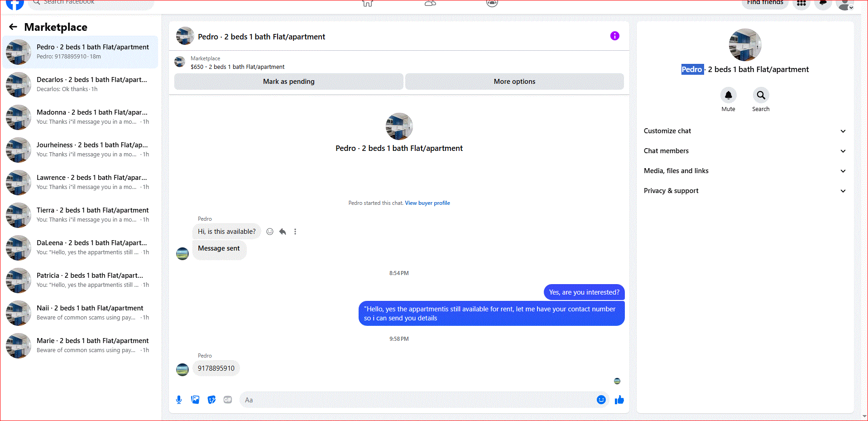This screenshot has width=868, height=421.
Task: Click the highlighted Pedro name in right panel
Action: (692, 69)
